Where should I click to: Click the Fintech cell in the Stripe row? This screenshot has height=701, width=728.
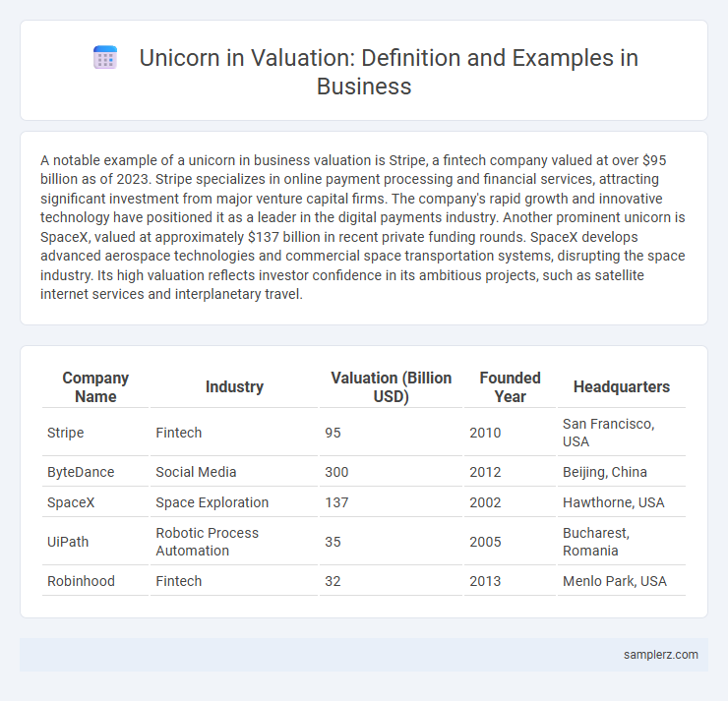(234, 433)
